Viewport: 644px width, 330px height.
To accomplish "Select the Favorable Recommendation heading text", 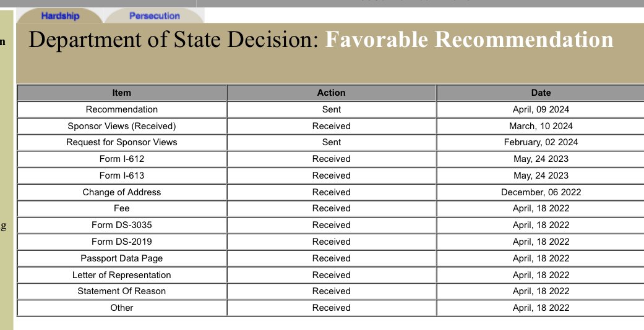I will pyautogui.click(x=469, y=40).
